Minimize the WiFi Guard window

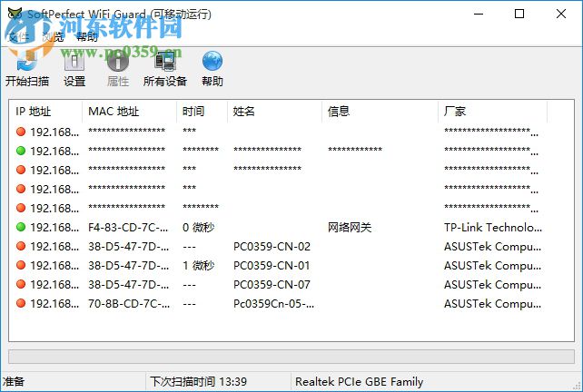(479, 15)
